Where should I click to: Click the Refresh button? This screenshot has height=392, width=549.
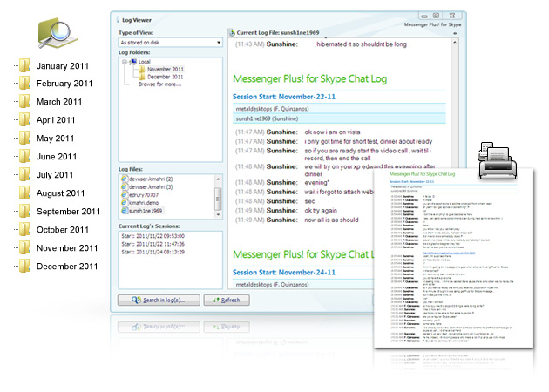[227, 300]
